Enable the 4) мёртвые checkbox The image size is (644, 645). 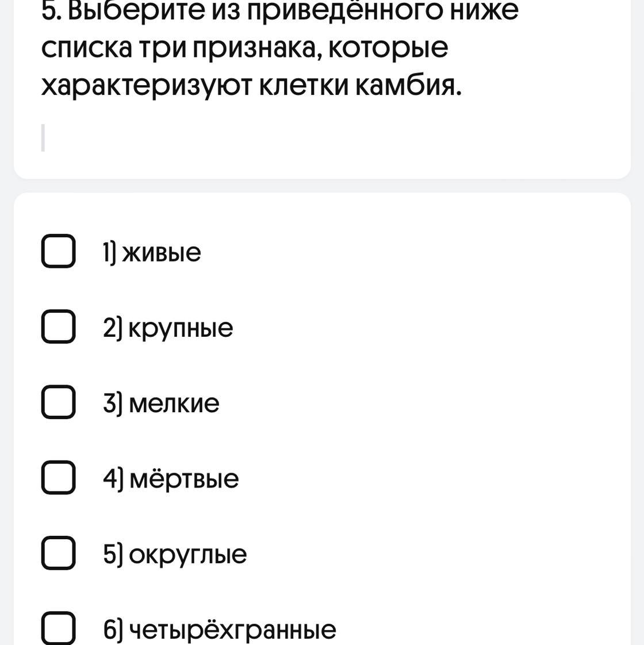click(59, 478)
